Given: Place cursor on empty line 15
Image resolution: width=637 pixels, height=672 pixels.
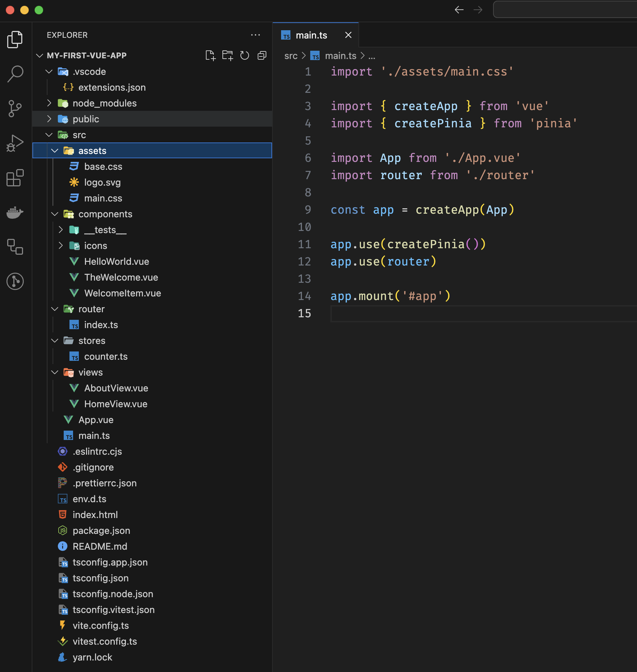Looking at the screenshot, I should tap(483, 313).
